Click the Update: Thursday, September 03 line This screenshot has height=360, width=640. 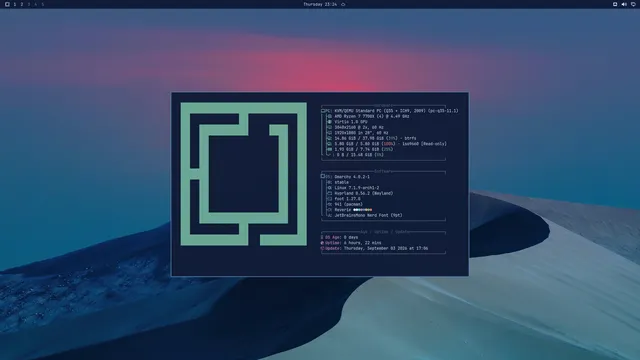tap(374, 248)
